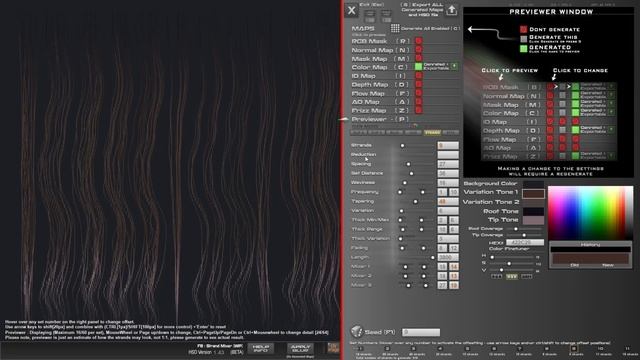Click the export upload arrow icon
This screenshot has width=640, height=360.
click(x=451, y=10)
